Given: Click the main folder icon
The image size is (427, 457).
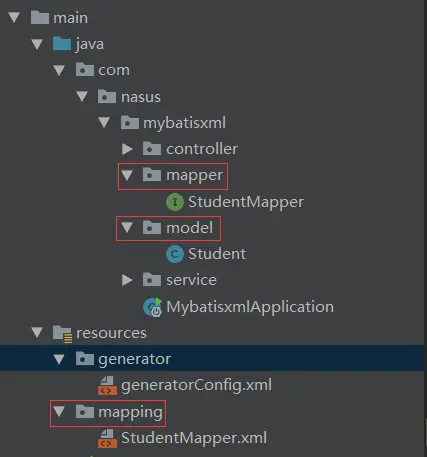Looking at the screenshot, I should click(40, 17).
